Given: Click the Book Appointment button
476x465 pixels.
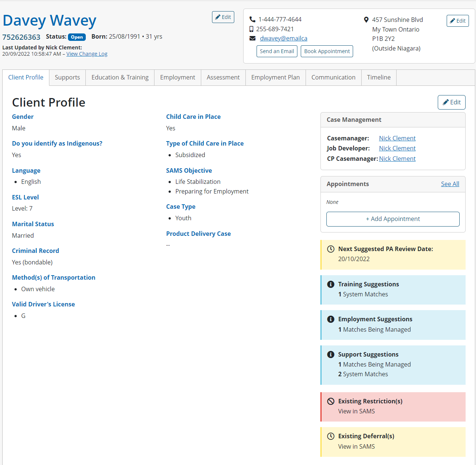Looking at the screenshot, I should click(327, 51).
